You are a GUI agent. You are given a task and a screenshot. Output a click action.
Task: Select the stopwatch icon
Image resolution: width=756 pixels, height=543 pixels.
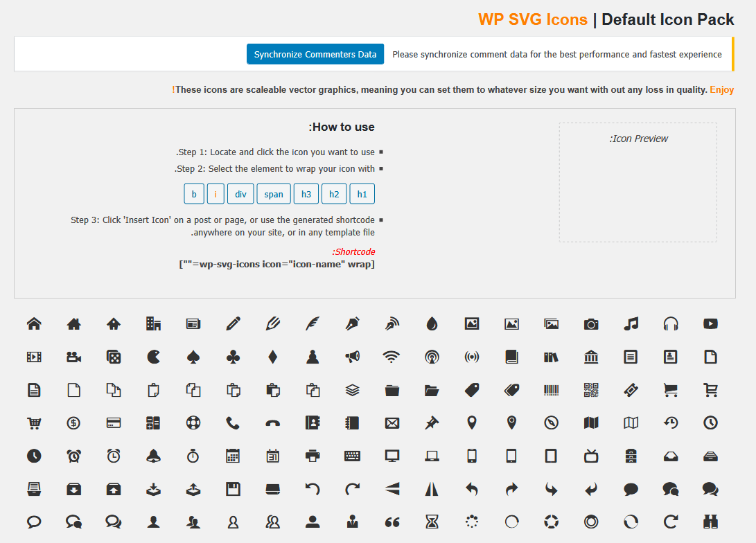coord(193,456)
